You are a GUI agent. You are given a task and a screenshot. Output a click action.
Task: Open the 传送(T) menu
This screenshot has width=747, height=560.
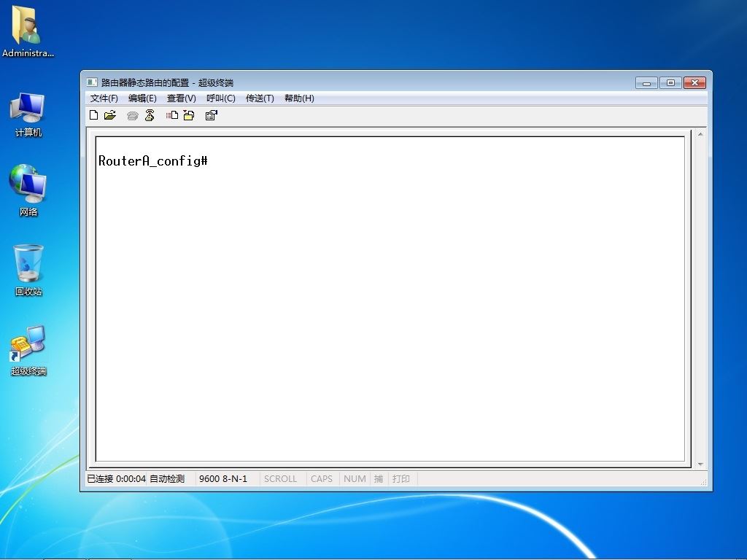(x=260, y=98)
